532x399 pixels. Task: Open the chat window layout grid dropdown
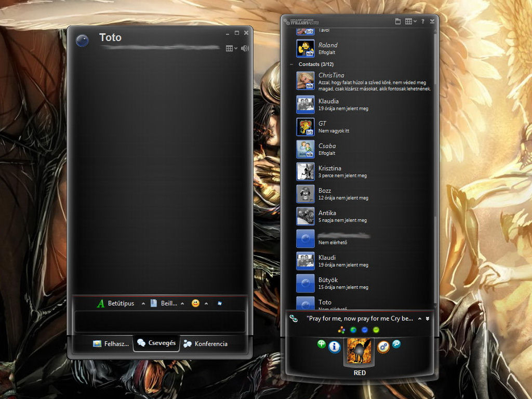231,48
